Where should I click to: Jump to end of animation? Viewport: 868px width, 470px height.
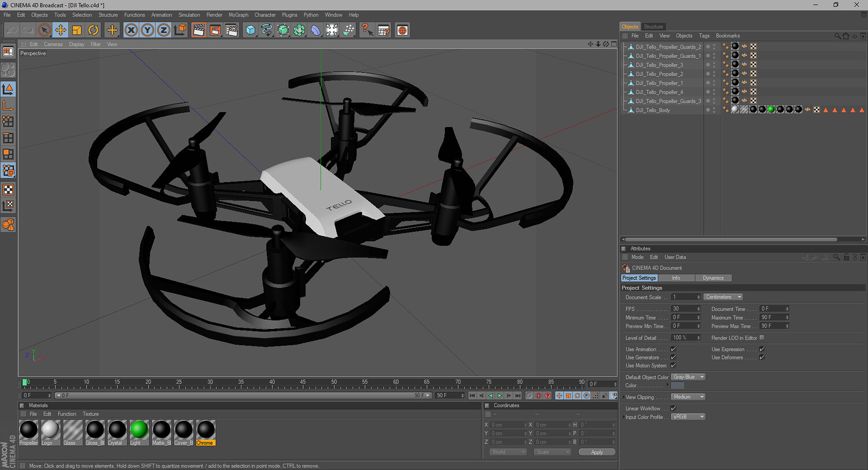point(518,395)
